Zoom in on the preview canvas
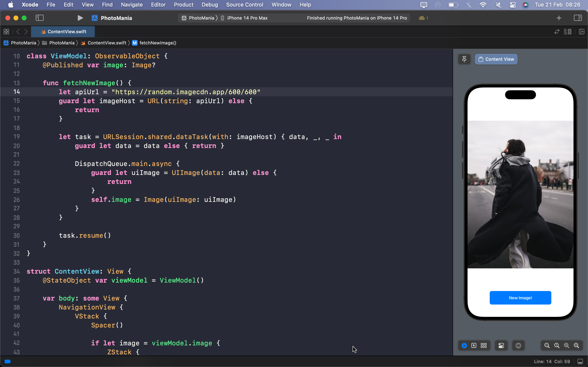The width and height of the screenshot is (588, 367). [576, 345]
